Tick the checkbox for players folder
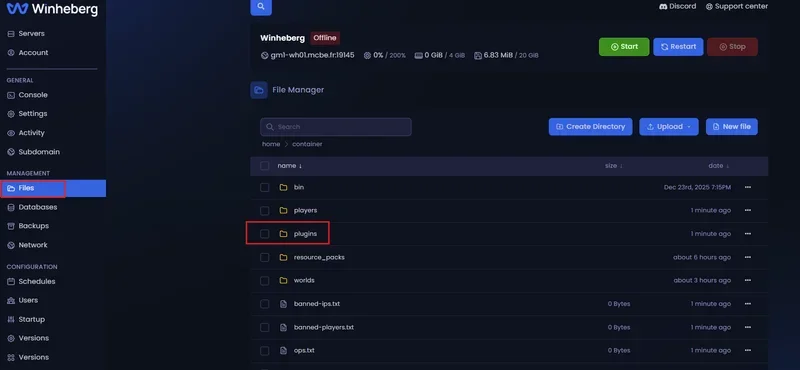This screenshot has width=800, height=370. [264, 210]
